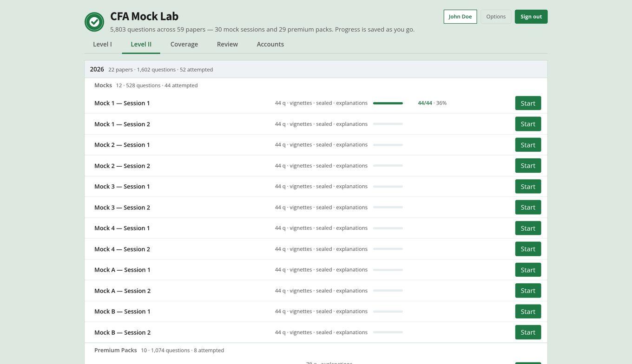Click the Mock 2 — Session 1 progress bar
This screenshot has width=632, height=364.
point(388,145)
